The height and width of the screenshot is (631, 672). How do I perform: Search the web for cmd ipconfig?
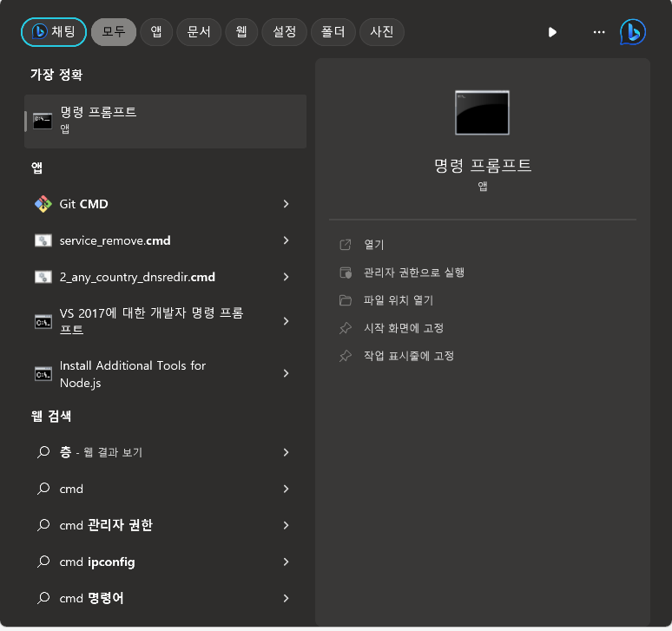[x=166, y=562]
